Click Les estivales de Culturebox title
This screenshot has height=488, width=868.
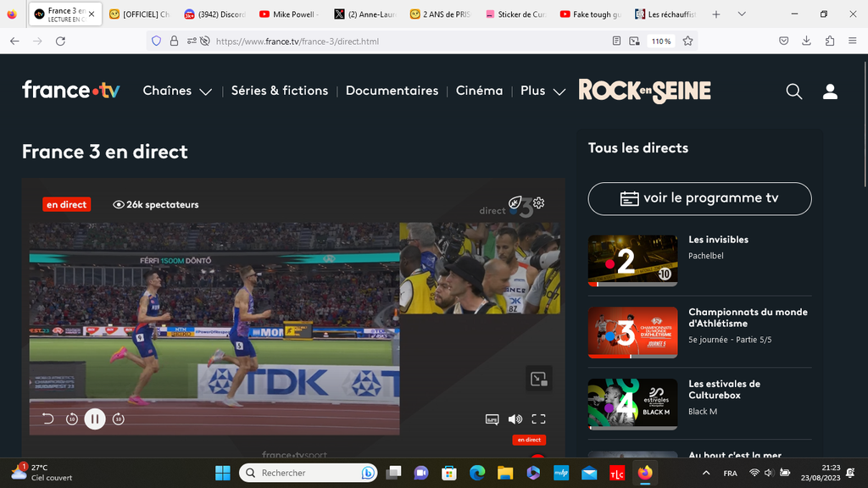(724, 390)
